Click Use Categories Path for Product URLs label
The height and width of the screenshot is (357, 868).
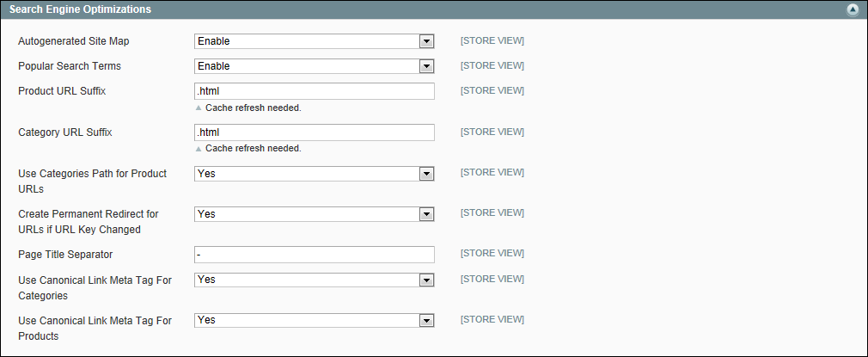point(93,181)
